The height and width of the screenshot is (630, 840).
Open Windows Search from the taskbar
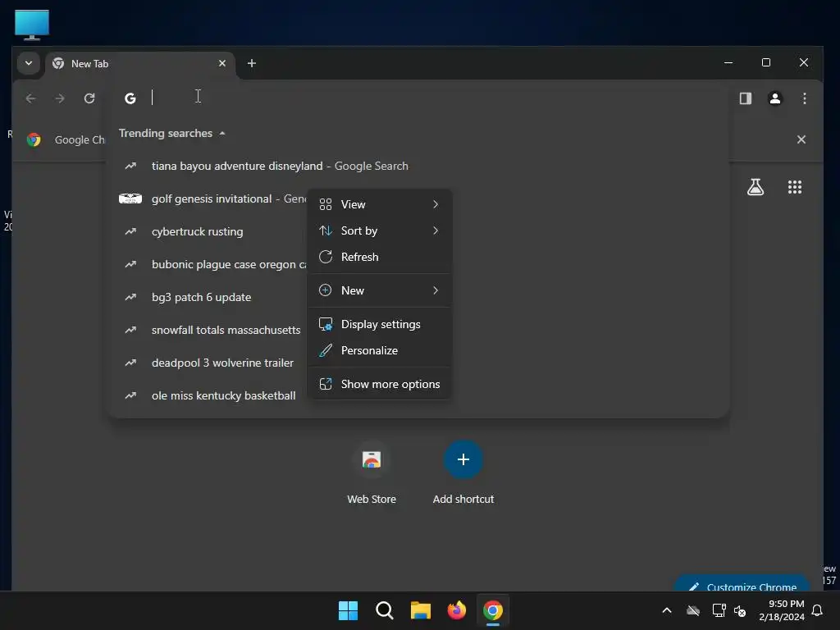(384, 610)
